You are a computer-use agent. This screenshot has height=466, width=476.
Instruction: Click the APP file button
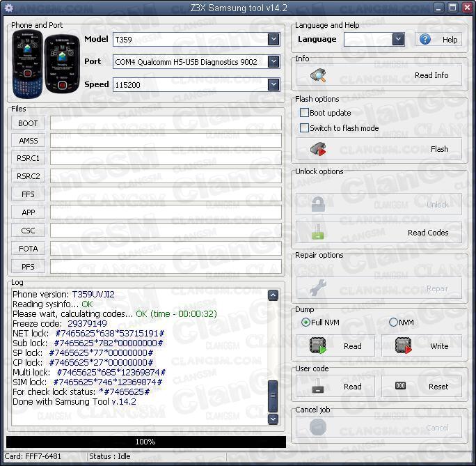click(28, 212)
